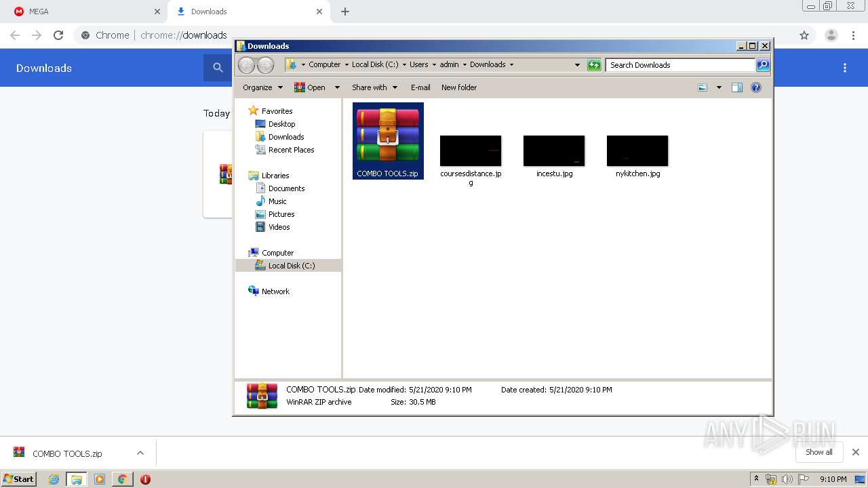Viewport: 868px width, 488px height.
Task: Close the Chrome download shelf
Action: click(856, 452)
